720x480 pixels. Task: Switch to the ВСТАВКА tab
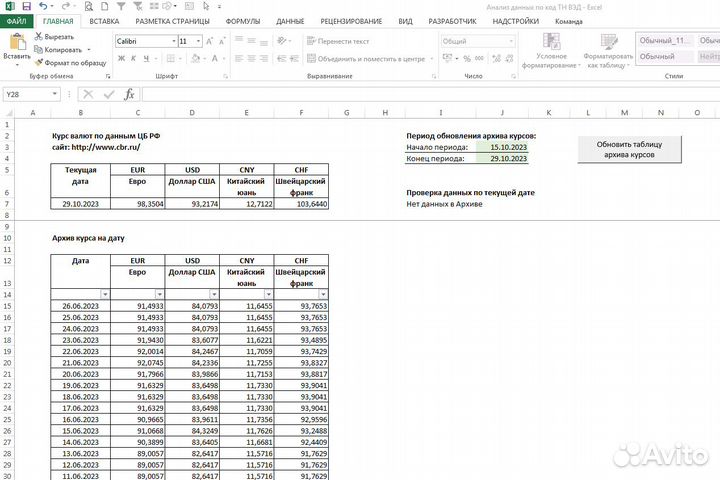(x=104, y=21)
